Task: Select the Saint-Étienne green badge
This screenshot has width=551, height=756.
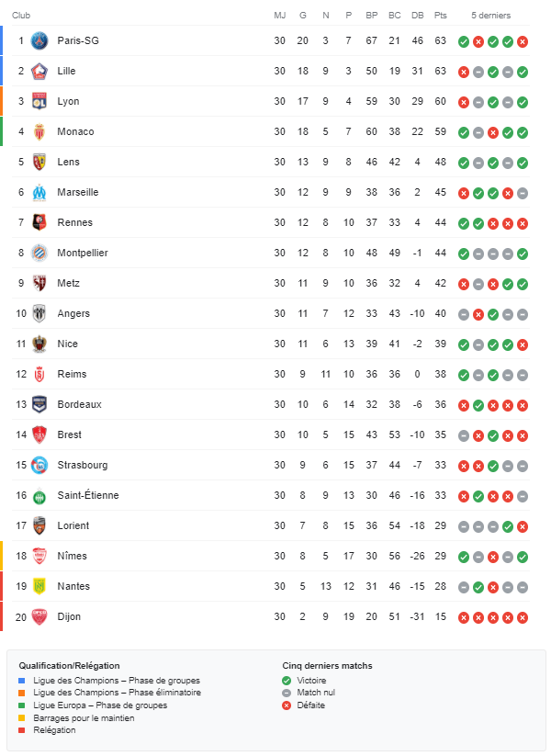Action: tap(39, 496)
